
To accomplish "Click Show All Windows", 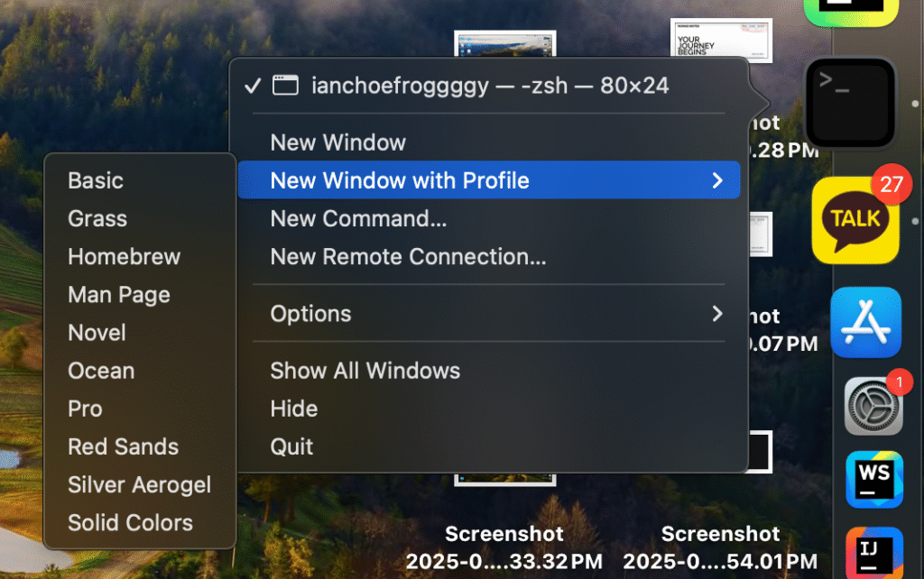I will (365, 371).
